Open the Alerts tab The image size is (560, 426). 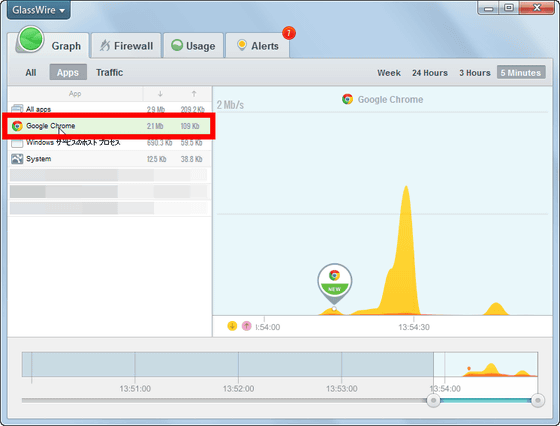[258, 46]
